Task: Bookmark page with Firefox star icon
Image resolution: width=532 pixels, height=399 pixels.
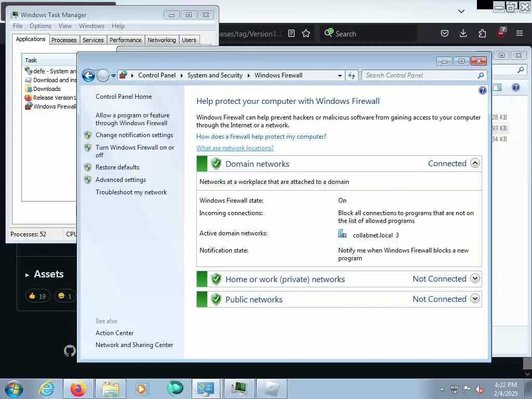Action: coord(306,33)
